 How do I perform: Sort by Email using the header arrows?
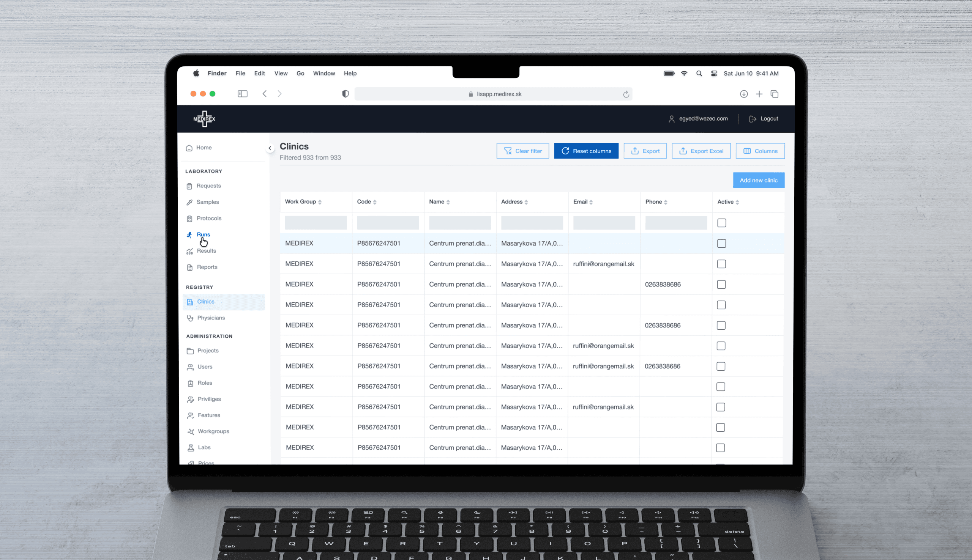pyautogui.click(x=591, y=202)
